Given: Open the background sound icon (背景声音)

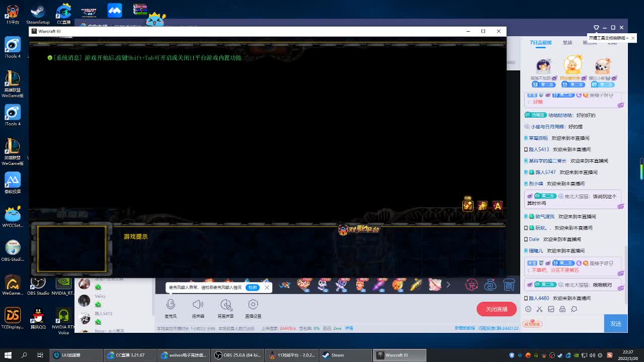Looking at the screenshot, I should click(x=225, y=305).
